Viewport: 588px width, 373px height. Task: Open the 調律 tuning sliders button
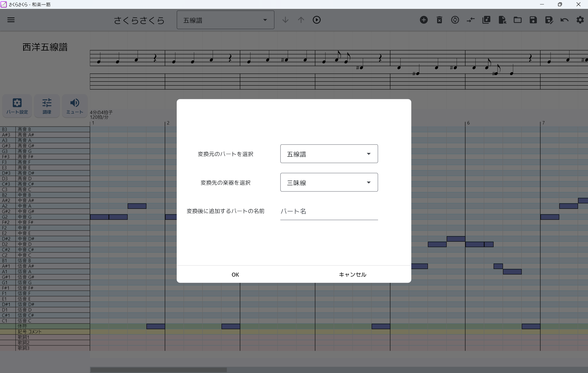47,106
